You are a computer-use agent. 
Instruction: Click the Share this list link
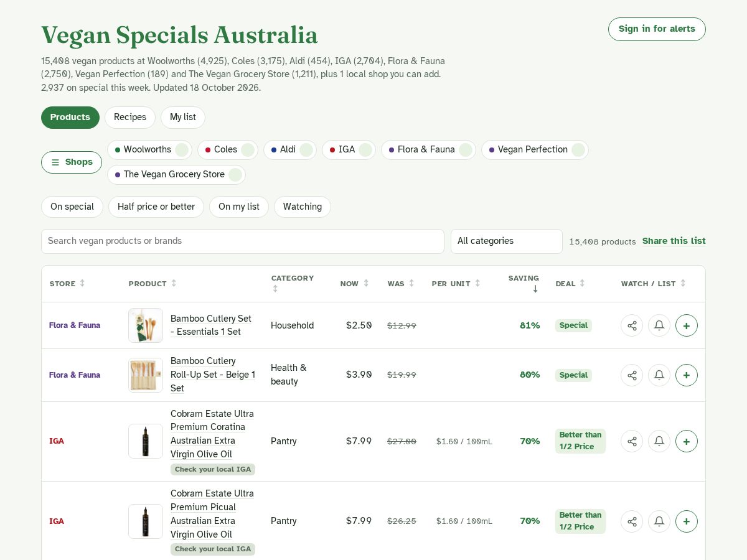(674, 241)
